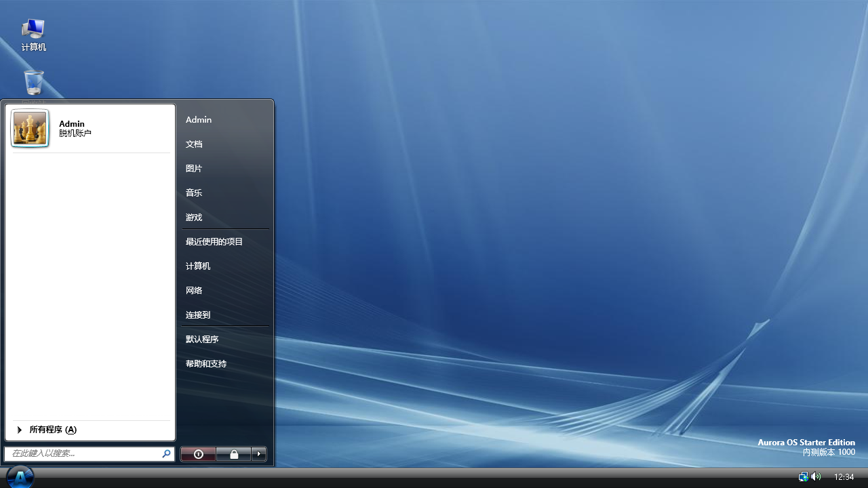Click the Admin user name text
The width and height of the screenshot is (868, 488).
pos(72,123)
